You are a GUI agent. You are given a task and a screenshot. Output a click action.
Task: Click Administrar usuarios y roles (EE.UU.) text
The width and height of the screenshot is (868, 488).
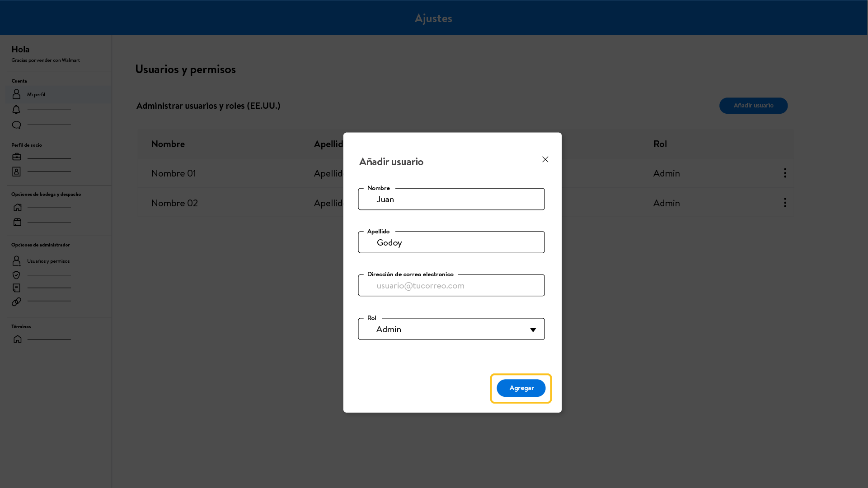208,106
